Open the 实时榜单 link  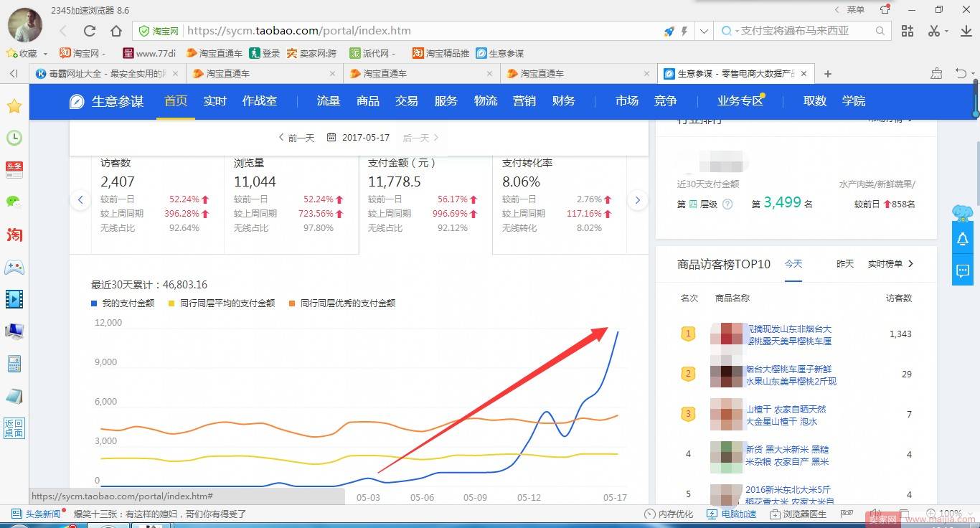891,264
